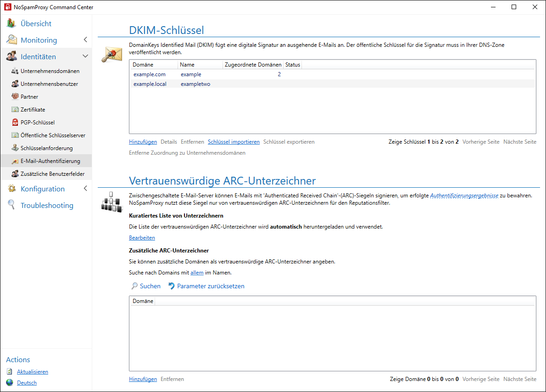Click the Unternehmensbenutzer icon
The image size is (546, 392).
(x=15, y=84)
